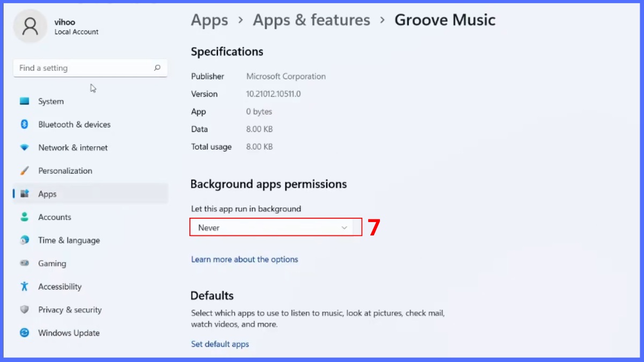Click the chevron arrow in Never dropdown

[345, 228]
